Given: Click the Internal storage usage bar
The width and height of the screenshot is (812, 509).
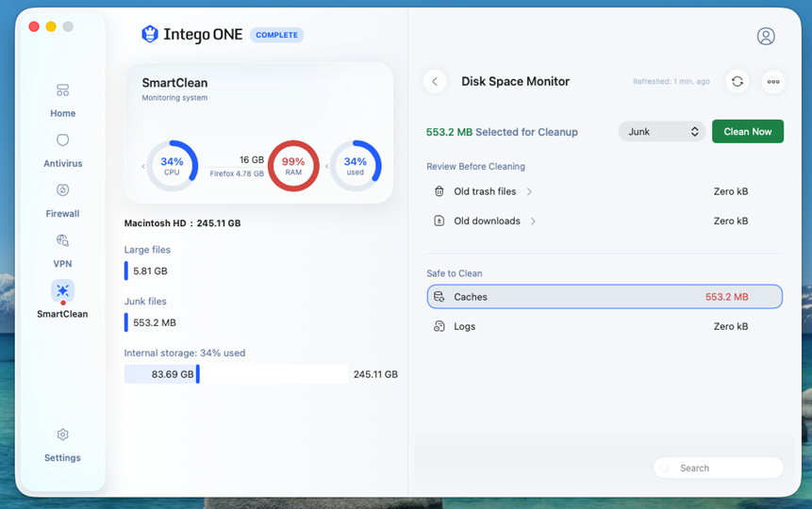Looking at the screenshot, I should tap(236, 374).
